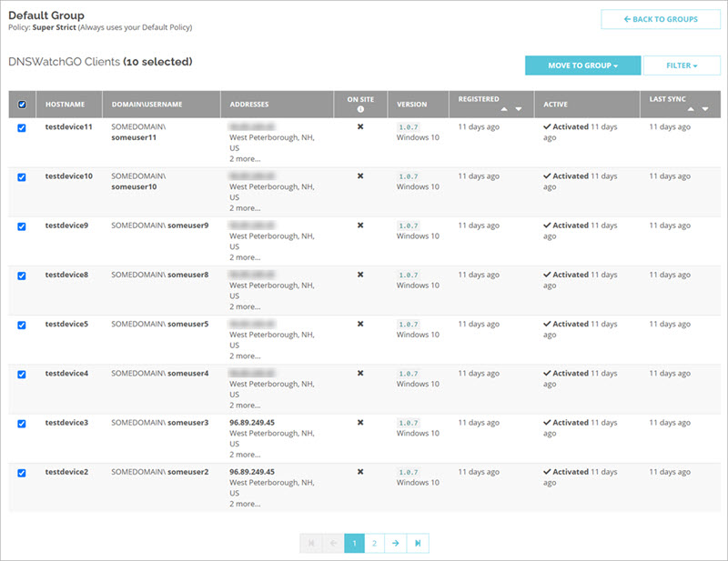Viewport: 728px width, 561px height.
Task: Click the previous page arrow icon
Action: (x=333, y=543)
